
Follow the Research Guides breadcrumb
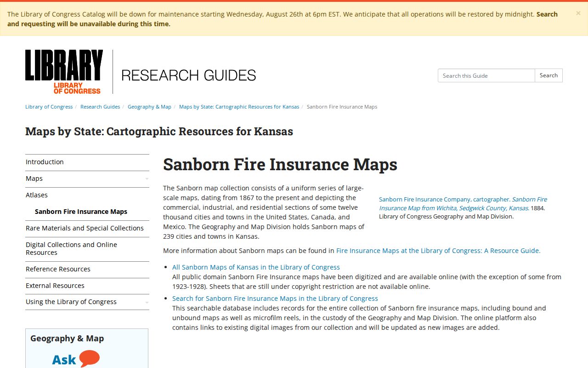point(100,107)
